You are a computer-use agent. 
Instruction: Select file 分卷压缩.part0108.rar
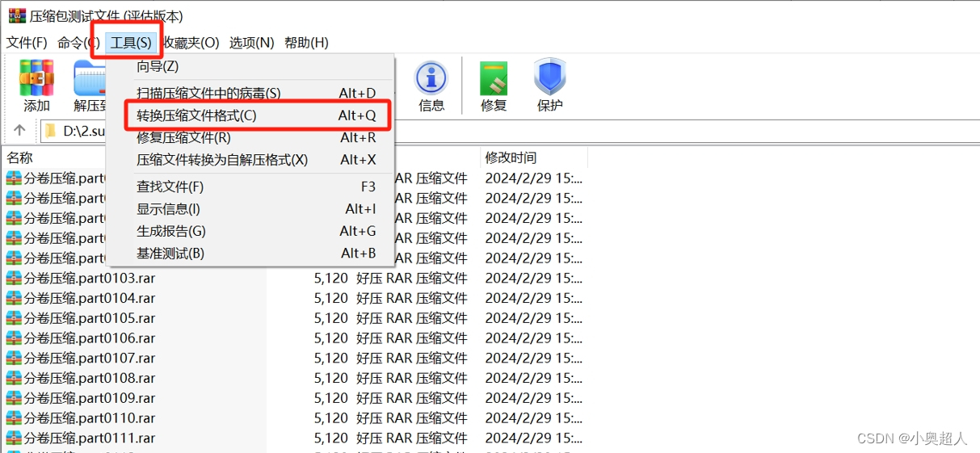[89, 378]
